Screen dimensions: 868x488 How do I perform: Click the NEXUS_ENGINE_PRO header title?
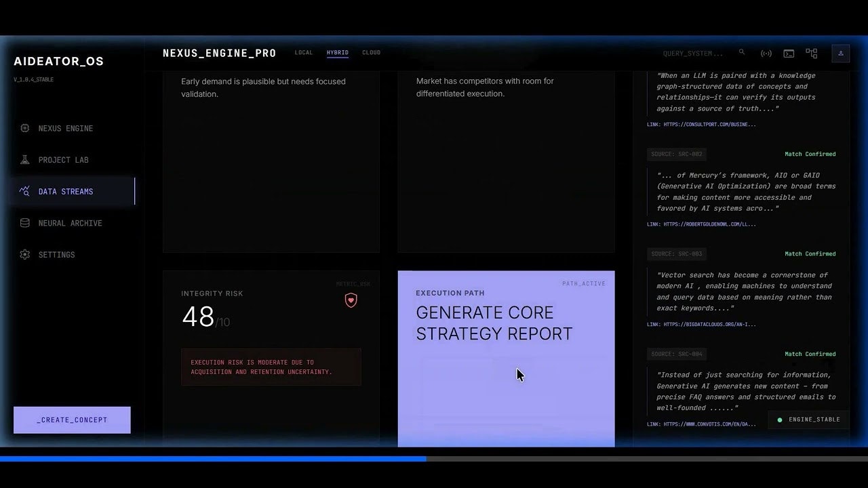pos(219,54)
